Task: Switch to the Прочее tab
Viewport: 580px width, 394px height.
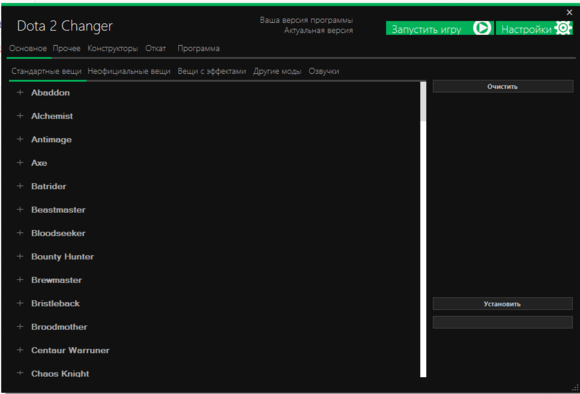Action: tap(67, 48)
